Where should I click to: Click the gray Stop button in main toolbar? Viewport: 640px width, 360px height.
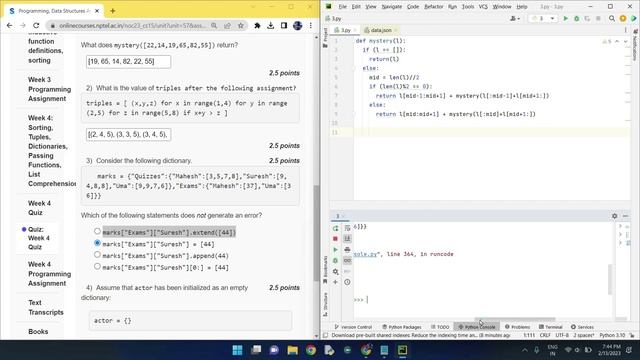pyautogui.click(x=598, y=18)
